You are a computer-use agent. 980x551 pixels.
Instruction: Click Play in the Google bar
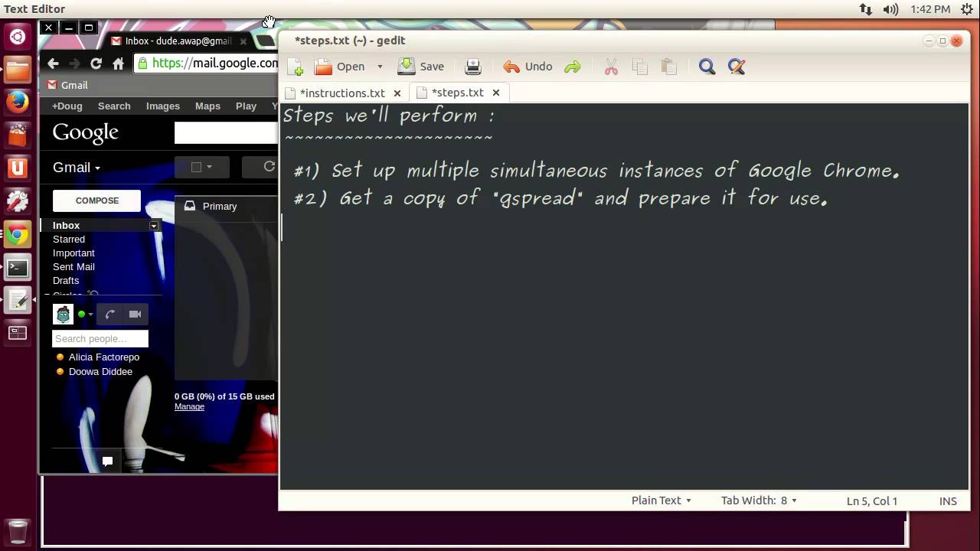246,106
